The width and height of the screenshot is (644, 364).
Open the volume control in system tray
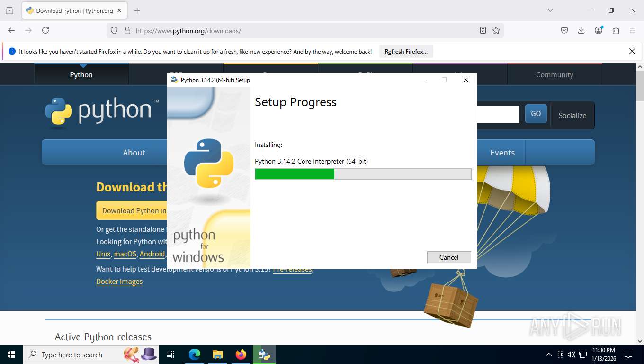572,355
